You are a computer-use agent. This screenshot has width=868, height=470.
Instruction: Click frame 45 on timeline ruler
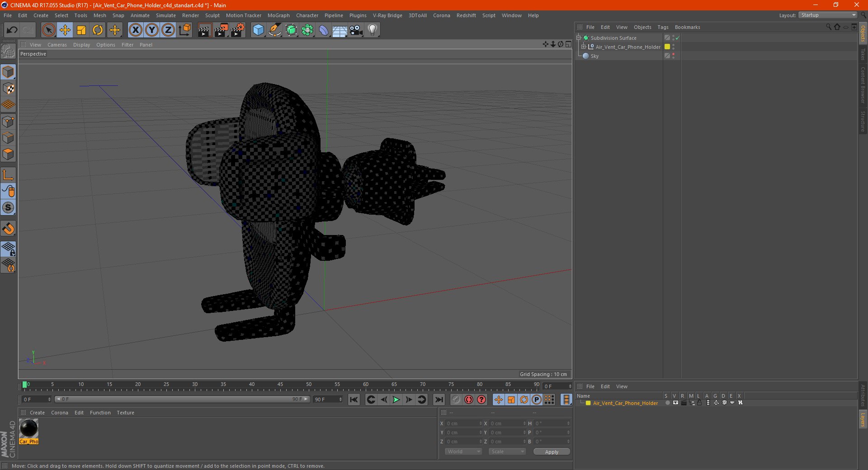pos(280,385)
